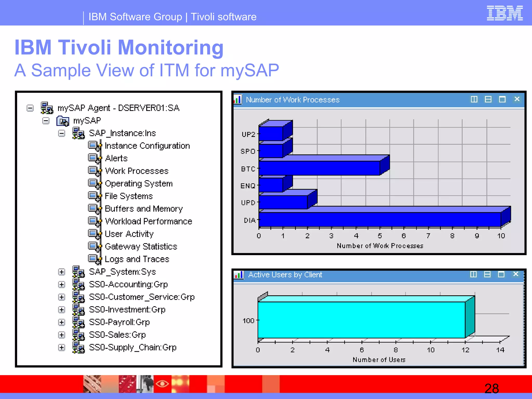Split Active Users by Client view horizontally
The height and width of the screenshot is (399, 532).
click(x=487, y=274)
